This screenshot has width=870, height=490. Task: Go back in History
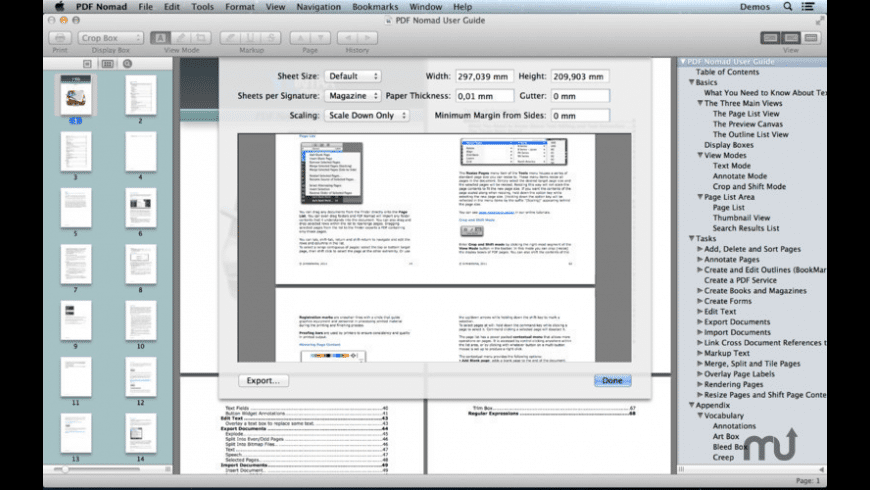click(348, 38)
